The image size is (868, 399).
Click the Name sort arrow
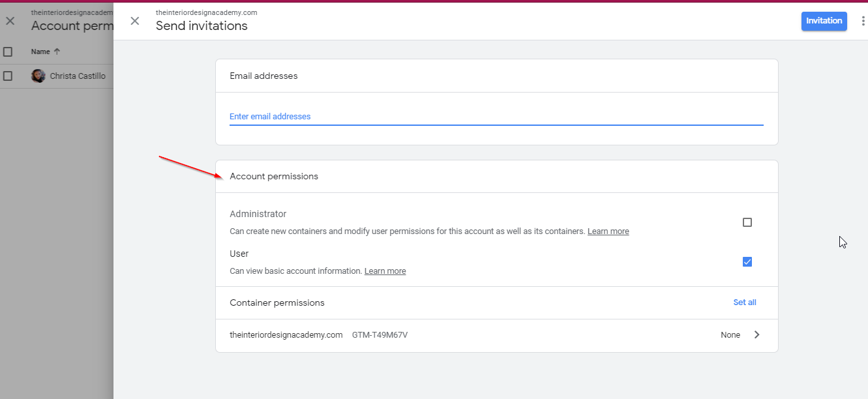click(x=55, y=51)
